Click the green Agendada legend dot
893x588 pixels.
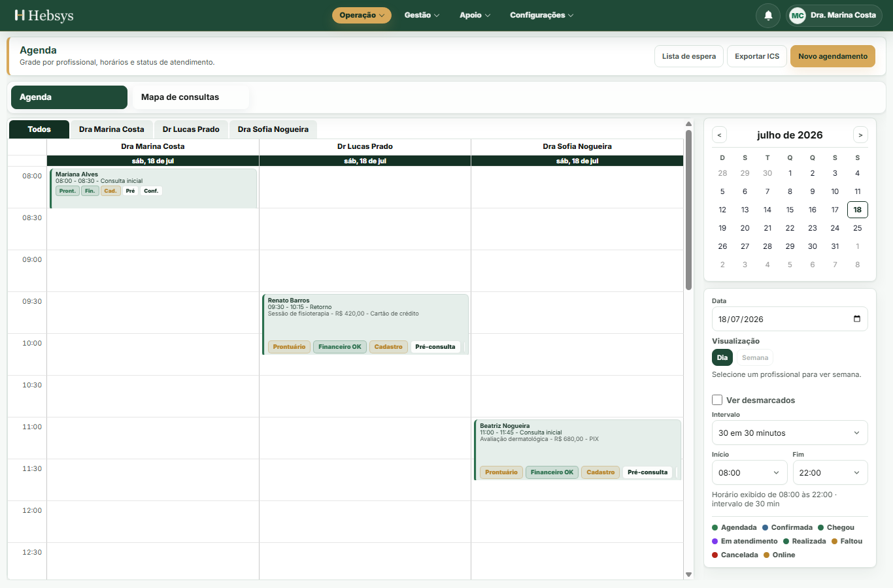click(715, 528)
